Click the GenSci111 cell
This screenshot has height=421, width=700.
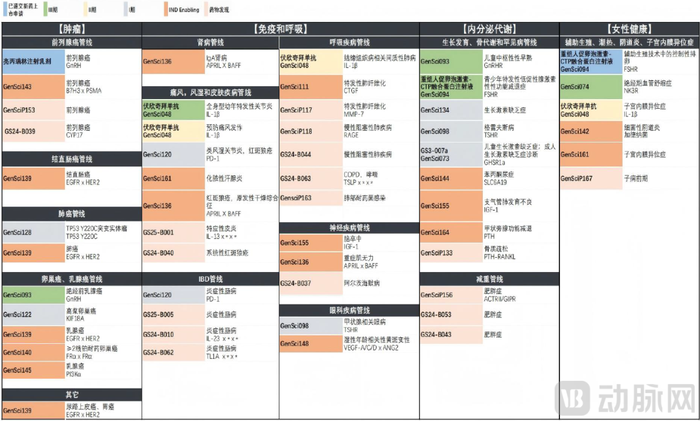pos(311,87)
